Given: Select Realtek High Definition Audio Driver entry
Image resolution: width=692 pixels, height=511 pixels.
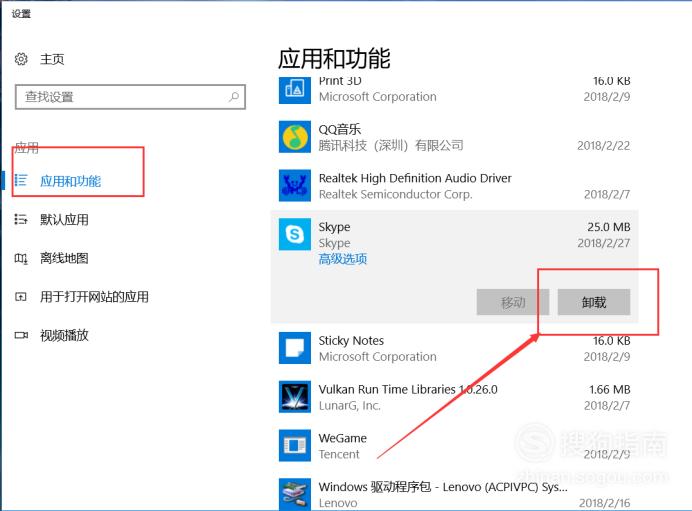Looking at the screenshot, I should [x=415, y=178].
